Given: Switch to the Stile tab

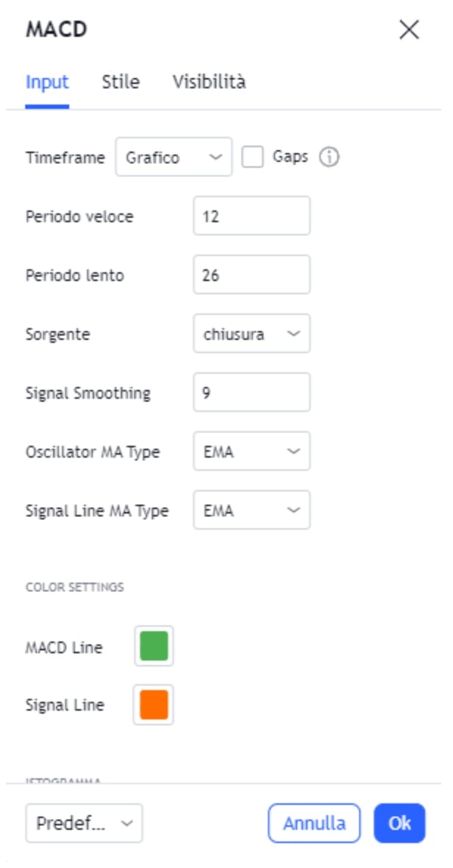Looking at the screenshot, I should coord(121,82).
